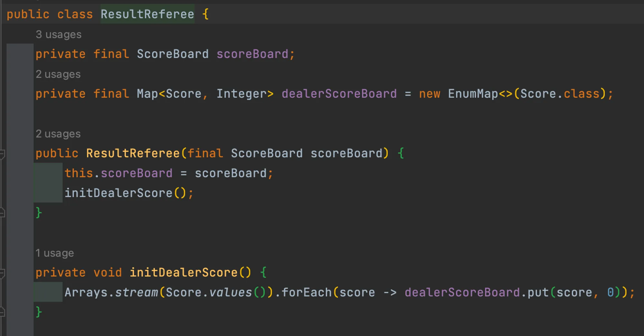This screenshot has height=336, width=644.
Task: Click the scoreBoard field name in declaration
Action: coord(252,54)
